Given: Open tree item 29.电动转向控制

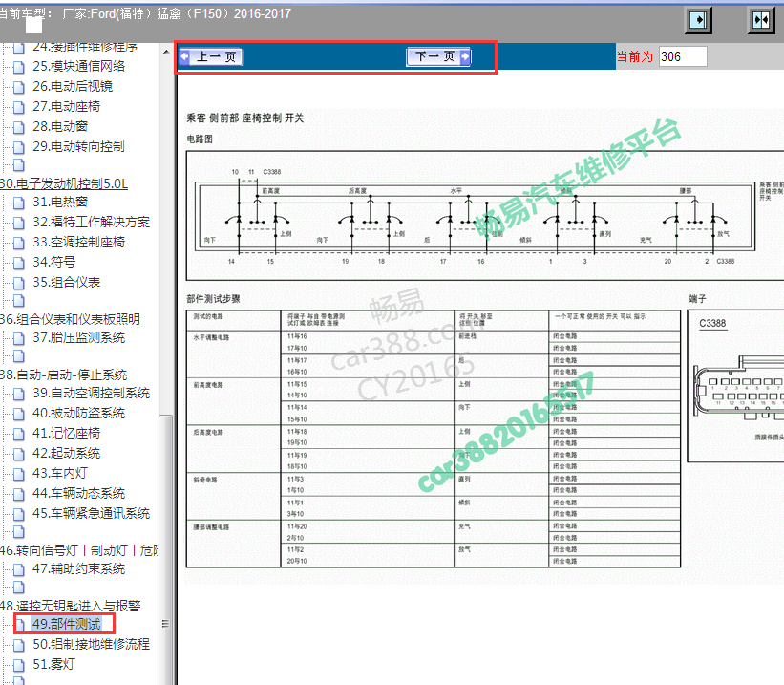Looking at the screenshot, I should [x=78, y=146].
